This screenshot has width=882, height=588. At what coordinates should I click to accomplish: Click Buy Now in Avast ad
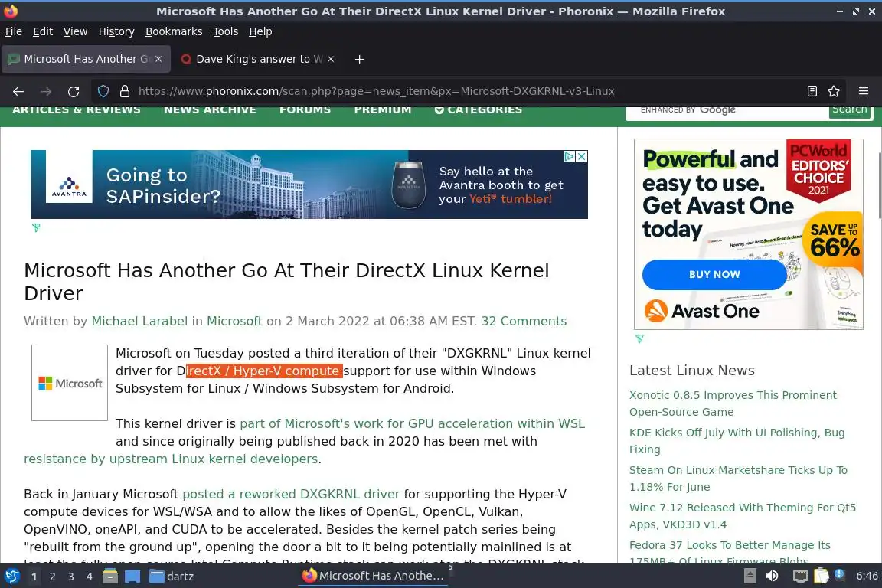[714, 275]
